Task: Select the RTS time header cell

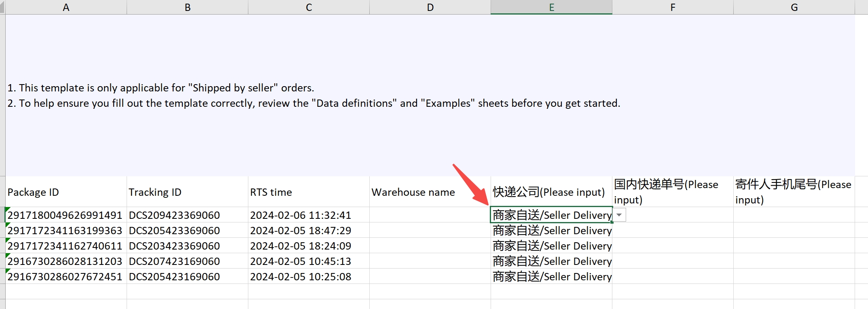Action: [309, 192]
